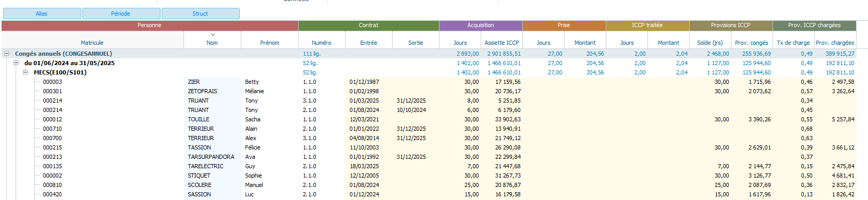This screenshot has height=200, width=868.
Task: Click the Période grouping button
Action: [120, 14]
